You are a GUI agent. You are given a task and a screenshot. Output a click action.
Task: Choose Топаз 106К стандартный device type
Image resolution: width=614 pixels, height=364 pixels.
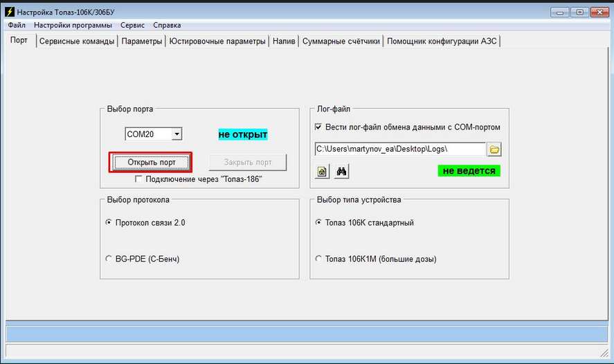click(318, 222)
